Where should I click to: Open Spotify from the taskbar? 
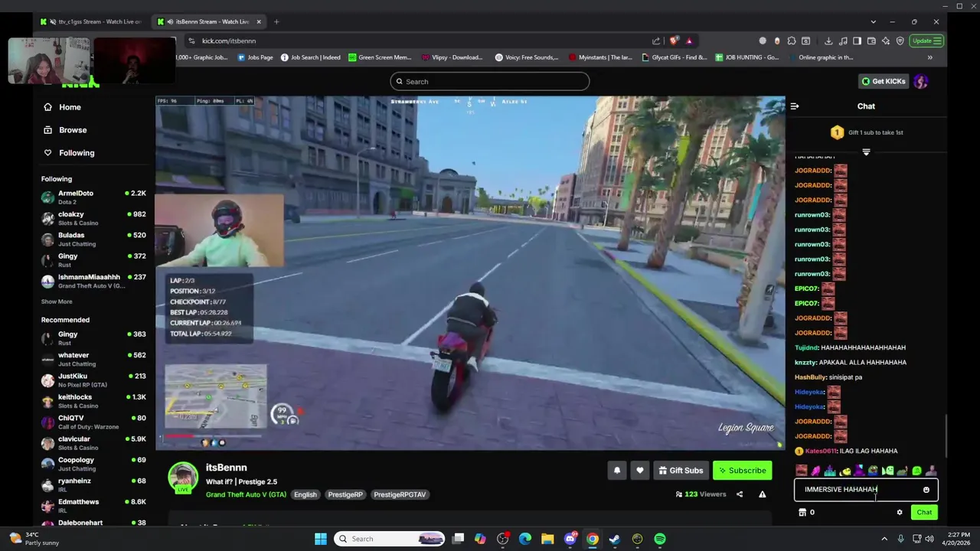point(660,539)
